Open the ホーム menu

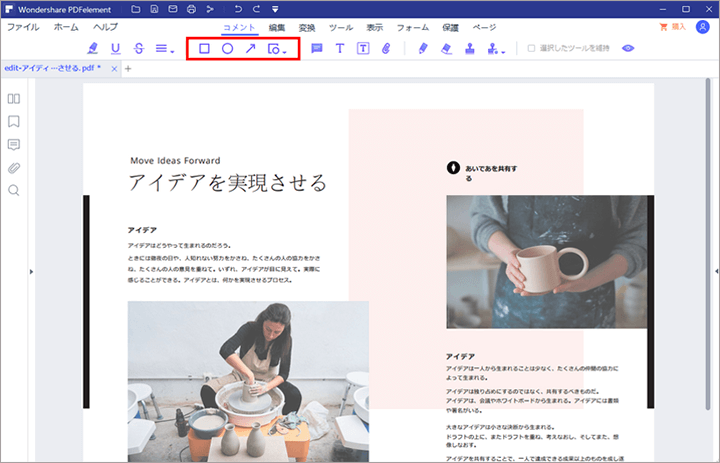tap(66, 27)
